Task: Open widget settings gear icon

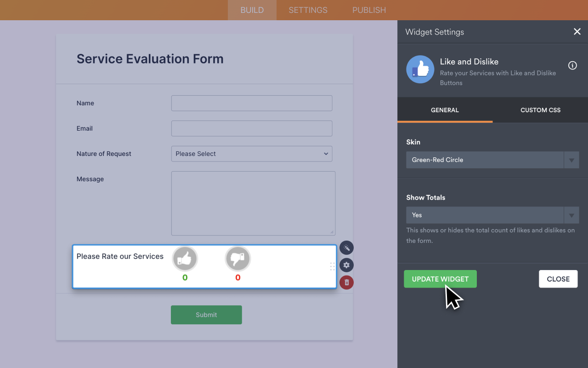Action: click(346, 265)
